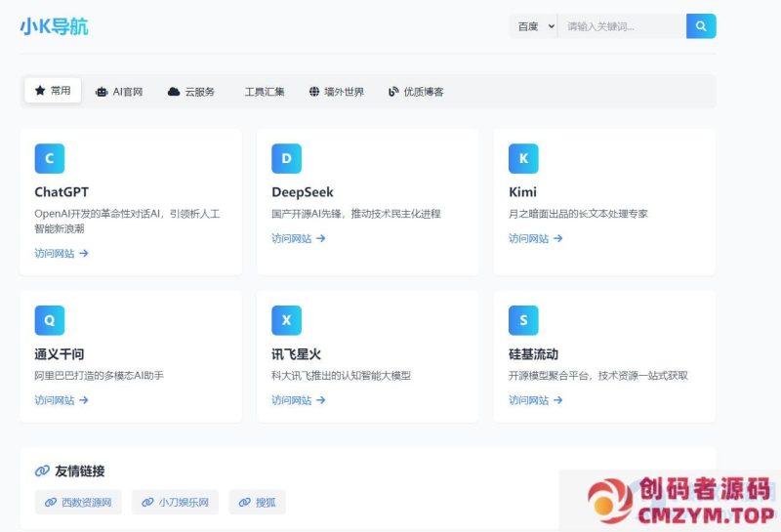781x532 pixels.
Task: Switch to the 云服务 tab
Action: click(x=191, y=92)
